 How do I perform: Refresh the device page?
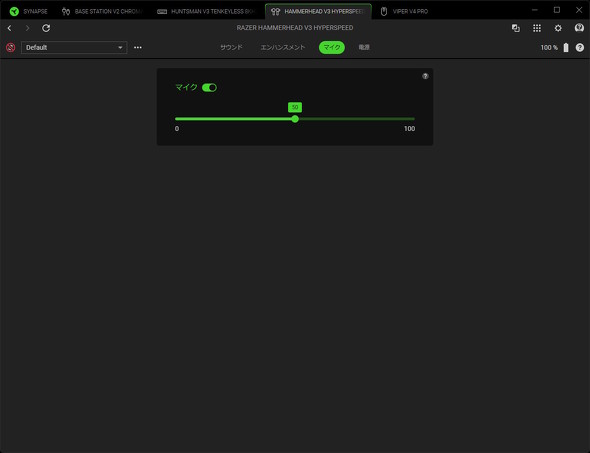tap(46, 28)
